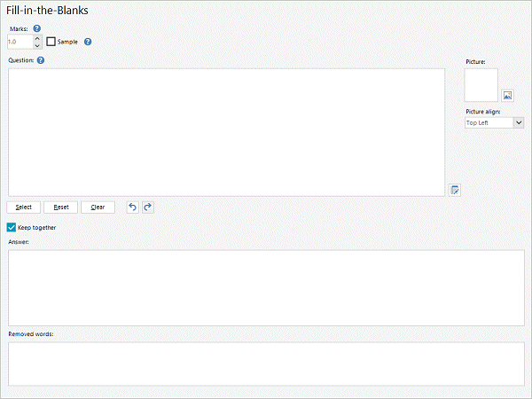532x399 pixels.
Task: Increase Marks value with up arrow
Action: click(37, 38)
